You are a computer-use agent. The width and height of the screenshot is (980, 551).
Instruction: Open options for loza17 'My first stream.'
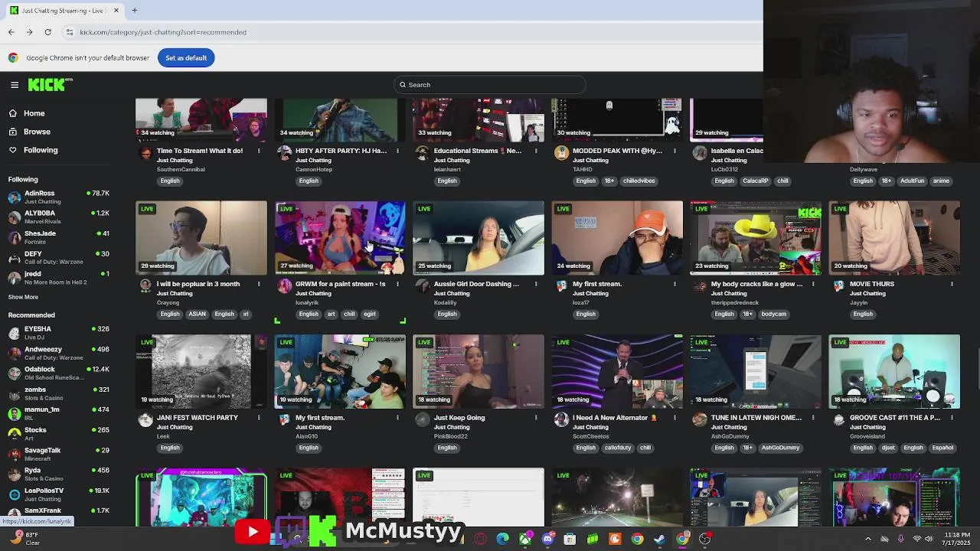coord(675,284)
